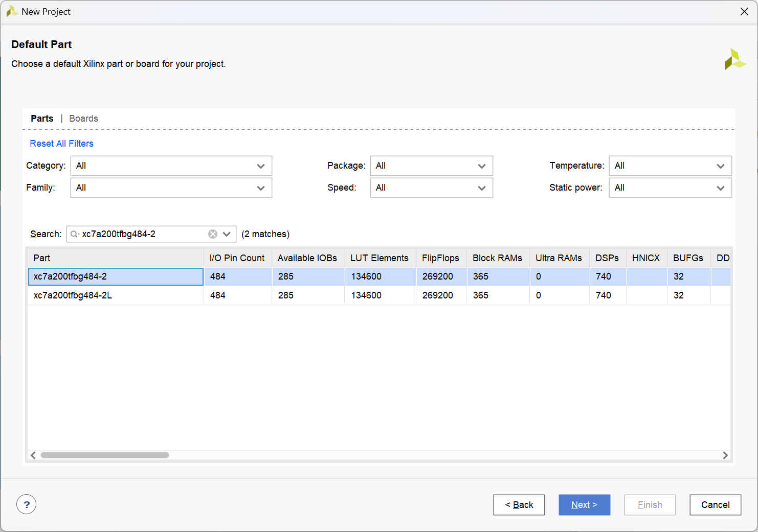Image resolution: width=758 pixels, height=532 pixels.
Task: Sort by DSPs column header
Action: tap(608, 258)
